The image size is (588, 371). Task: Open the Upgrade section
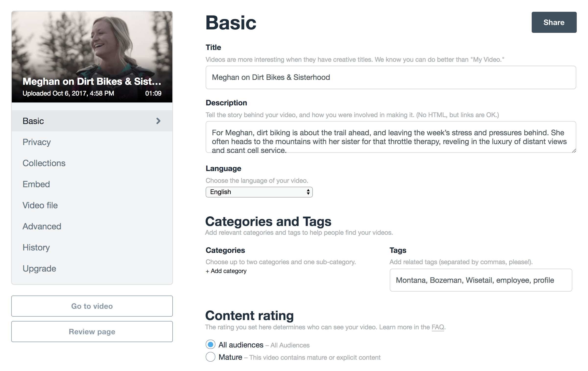(x=39, y=269)
